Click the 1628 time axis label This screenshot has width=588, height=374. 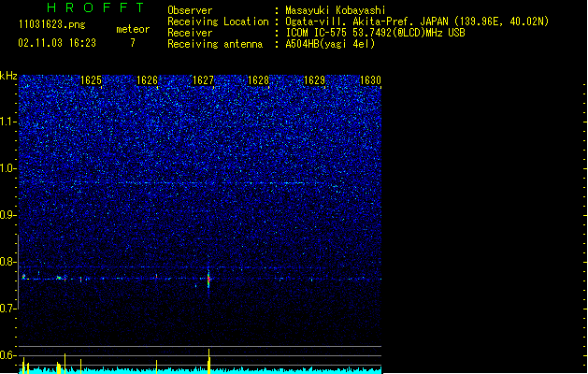click(258, 80)
